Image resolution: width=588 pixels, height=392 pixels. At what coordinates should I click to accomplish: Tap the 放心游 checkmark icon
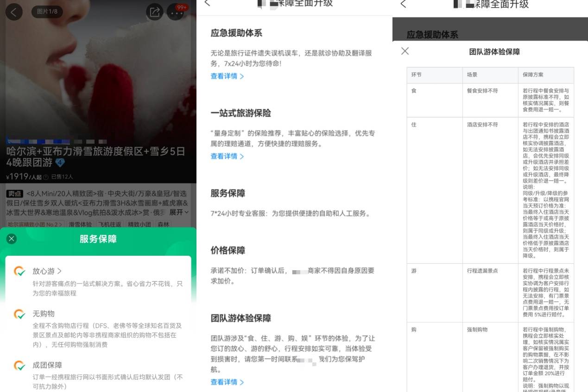click(19, 271)
